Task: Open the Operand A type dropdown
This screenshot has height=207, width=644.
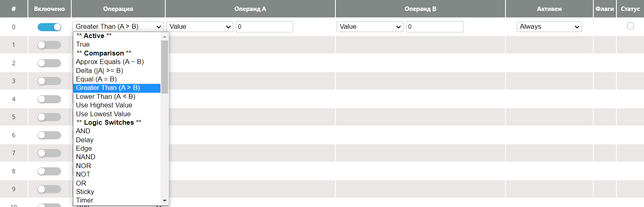Action: [x=200, y=27]
